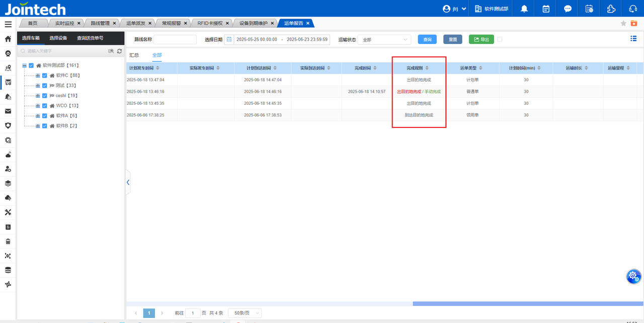
Task: Open the puzzle piece plugin icon
Action: 611,9
